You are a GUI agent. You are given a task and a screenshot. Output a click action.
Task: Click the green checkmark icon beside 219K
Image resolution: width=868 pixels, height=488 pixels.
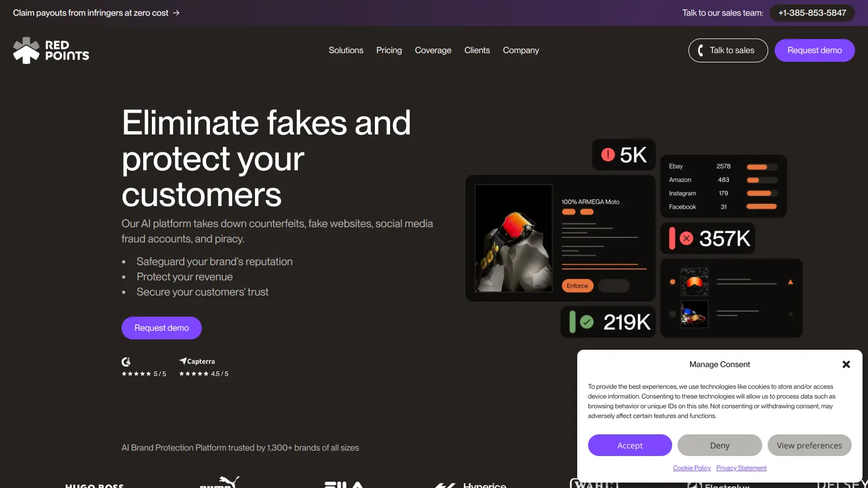[587, 322]
